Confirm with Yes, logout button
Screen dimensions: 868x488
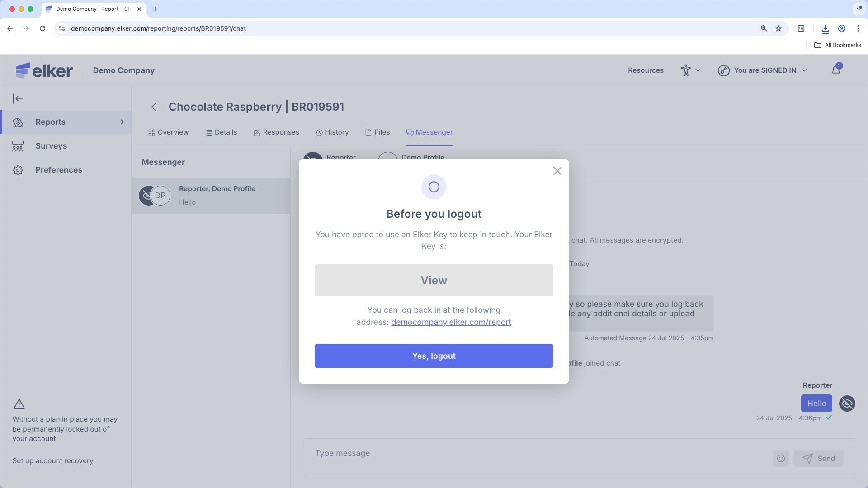coord(434,356)
